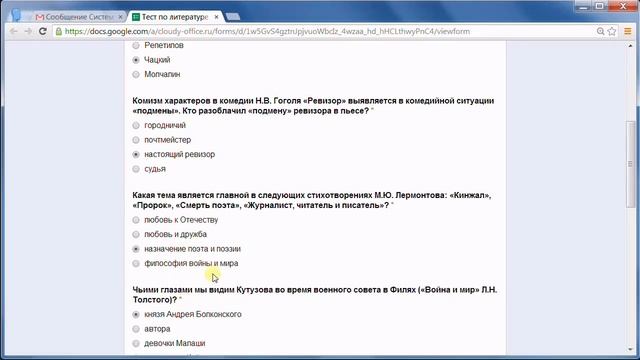The width and height of the screenshot is (640, 360).
Task: Click the URL address bar
Action: pyautogui.click(x=327, y=31)
